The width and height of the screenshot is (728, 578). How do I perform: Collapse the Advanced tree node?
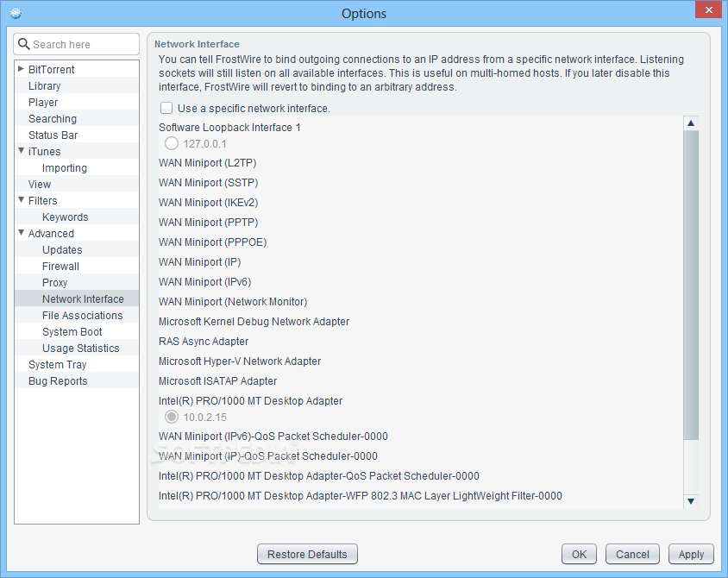(x=21, y=233)
